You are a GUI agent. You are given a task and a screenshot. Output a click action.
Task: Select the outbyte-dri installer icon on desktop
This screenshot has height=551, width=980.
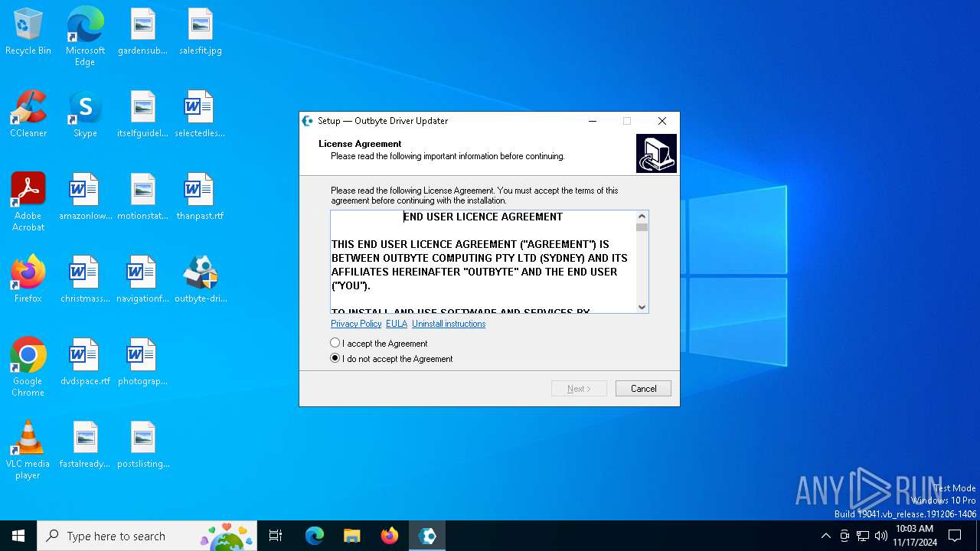coord(200,280)
